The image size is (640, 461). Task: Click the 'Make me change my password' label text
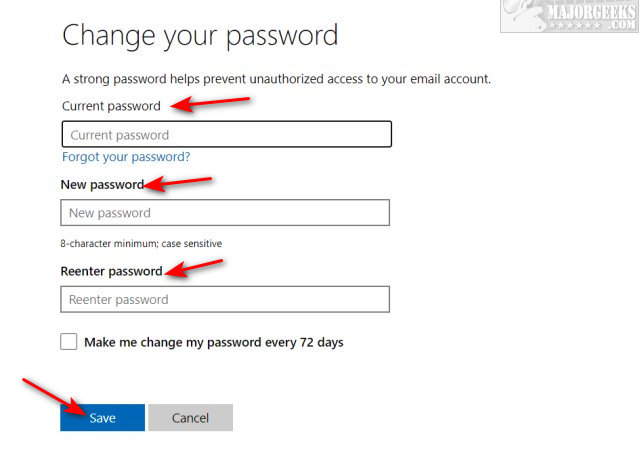click(213, 342)
